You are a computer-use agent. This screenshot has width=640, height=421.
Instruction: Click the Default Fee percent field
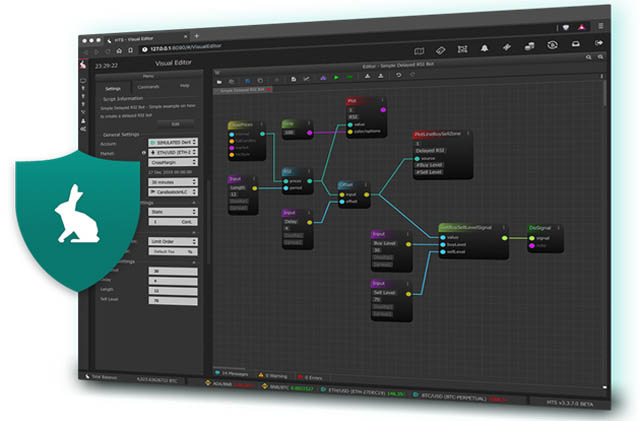[x=173, y=252]
